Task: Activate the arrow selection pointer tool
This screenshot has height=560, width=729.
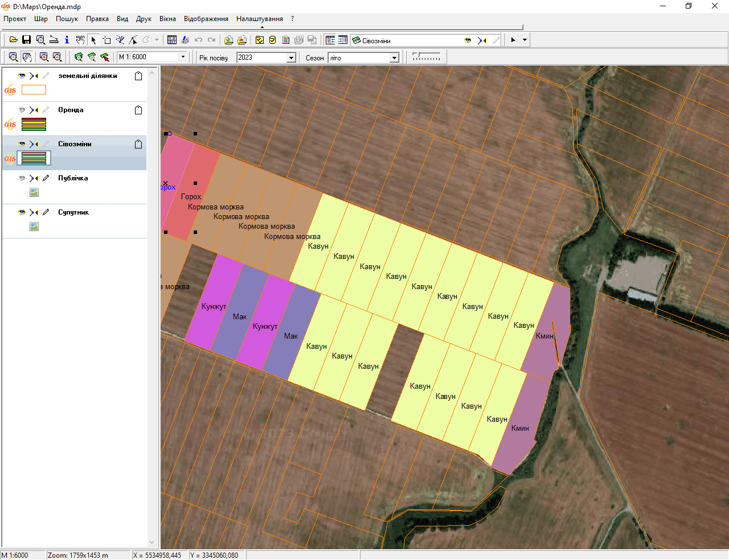Action: tap(93, 40)
